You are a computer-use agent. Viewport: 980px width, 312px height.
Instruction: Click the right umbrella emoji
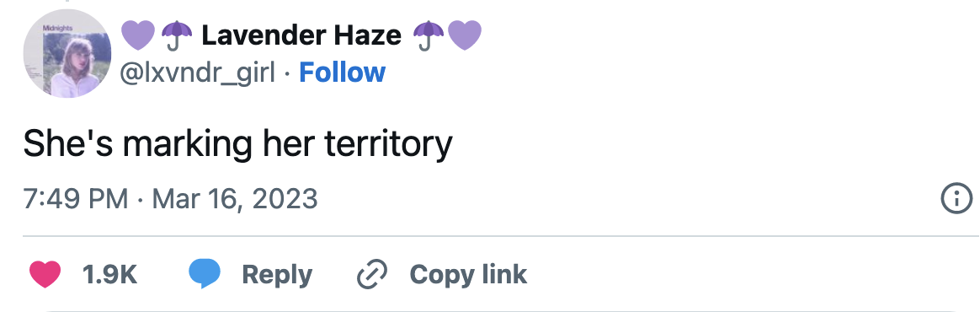point(429,35)
